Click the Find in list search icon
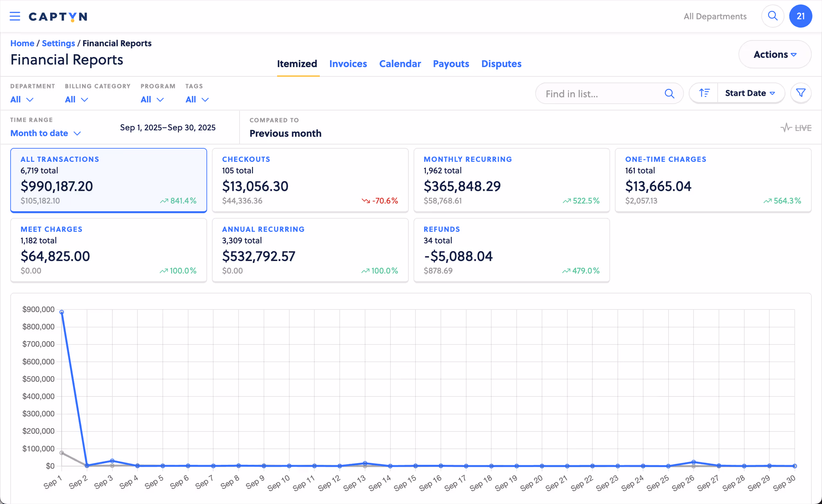Image resolution: width=822 pixels, height=504 pixels. coord(669,94)
